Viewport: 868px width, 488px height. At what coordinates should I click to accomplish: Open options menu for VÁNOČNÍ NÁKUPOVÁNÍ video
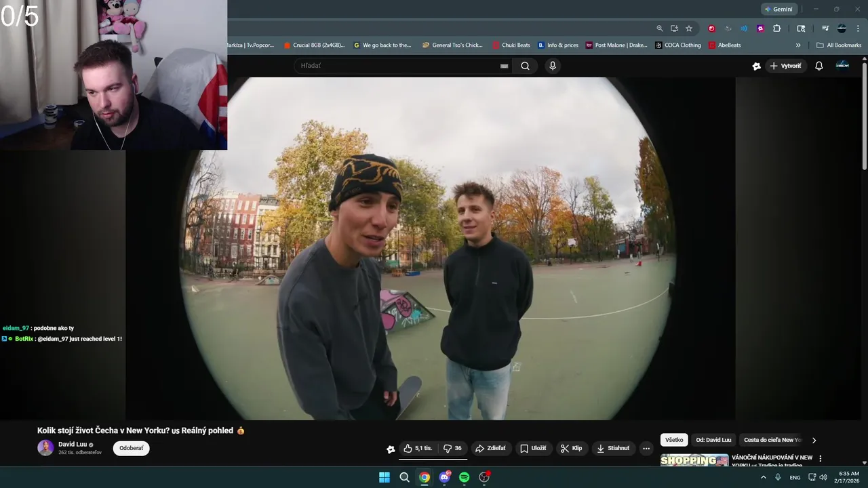[821, 458]
